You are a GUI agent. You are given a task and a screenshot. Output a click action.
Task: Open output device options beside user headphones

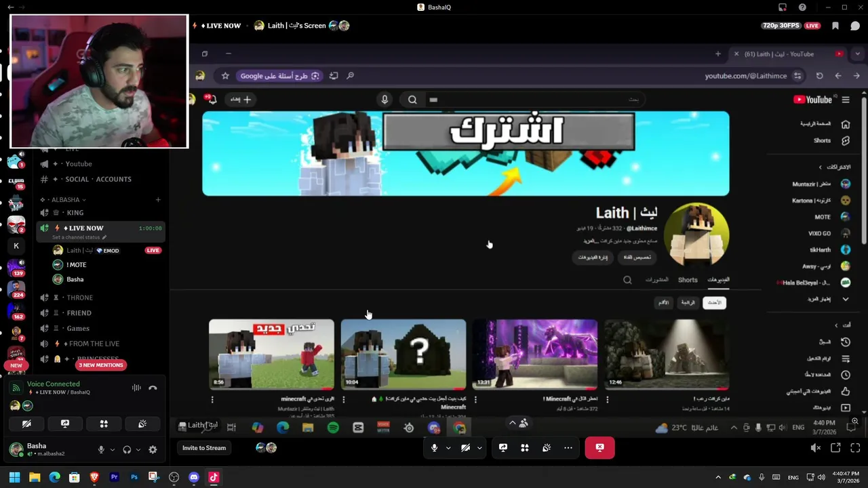(138, 449)
